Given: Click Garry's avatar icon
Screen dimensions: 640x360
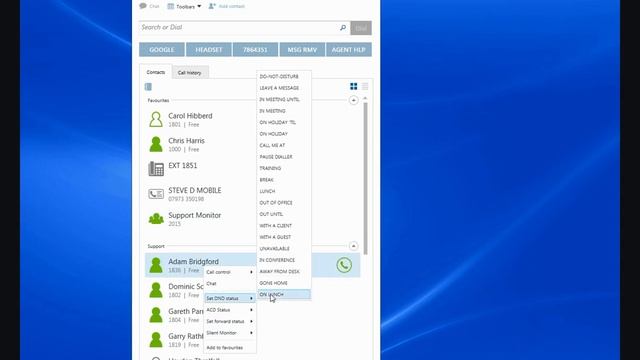Looking at the screenshot, I should coord(156,340).
